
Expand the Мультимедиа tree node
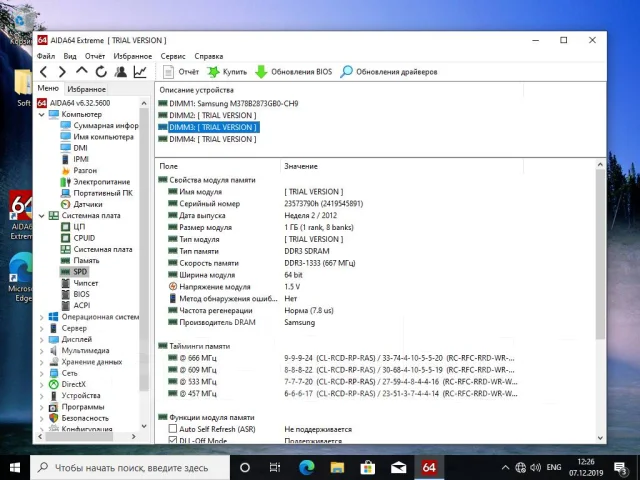point(42,351)
